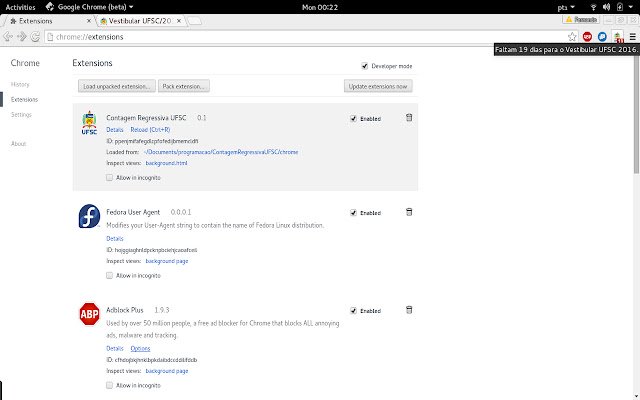Bookmark this page with the star icon

point(572,37)
